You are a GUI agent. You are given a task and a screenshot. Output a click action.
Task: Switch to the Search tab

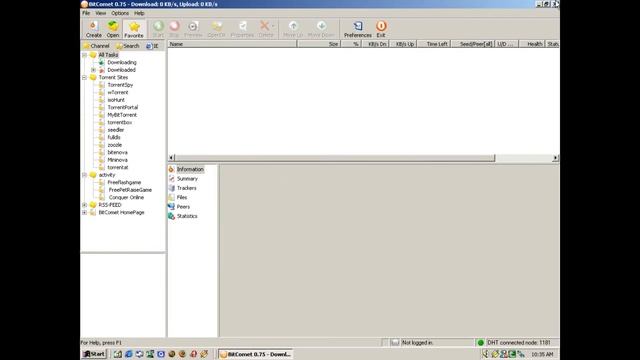[127, 46]
